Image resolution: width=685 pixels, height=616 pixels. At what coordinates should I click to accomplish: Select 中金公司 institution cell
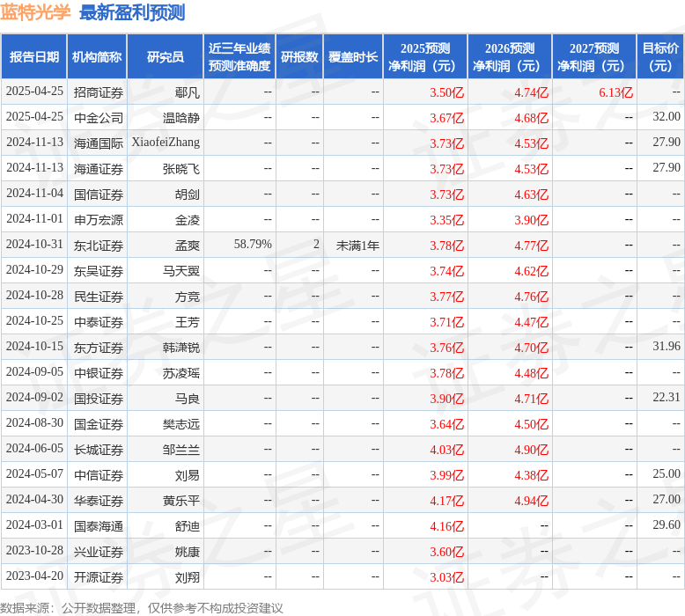pos(99,117)
